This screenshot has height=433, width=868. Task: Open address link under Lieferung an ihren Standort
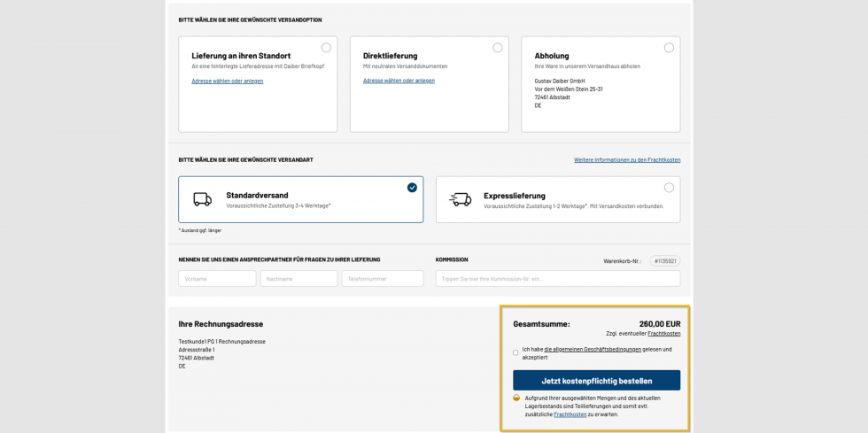[228, 81]
